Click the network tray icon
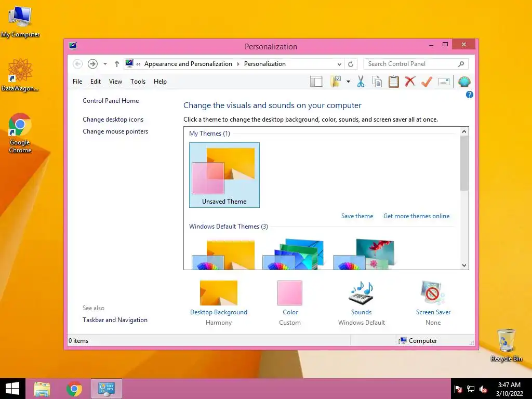This screenshot has width=532, height=399. [x=471, y=389]
